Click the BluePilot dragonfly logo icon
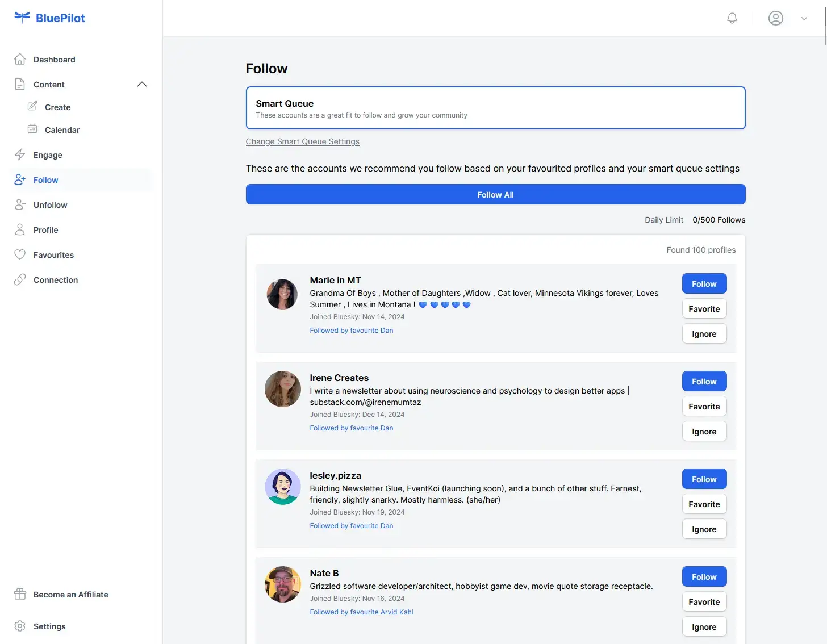 (x=20, y=18)
